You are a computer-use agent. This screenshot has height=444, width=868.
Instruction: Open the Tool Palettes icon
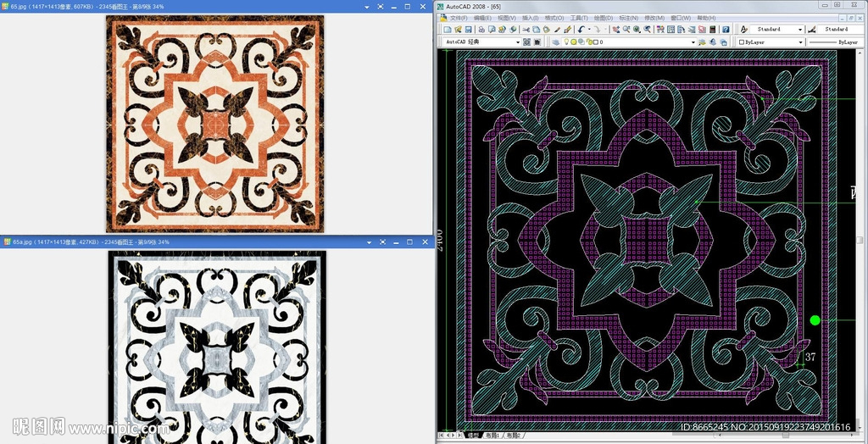[681, 30]
